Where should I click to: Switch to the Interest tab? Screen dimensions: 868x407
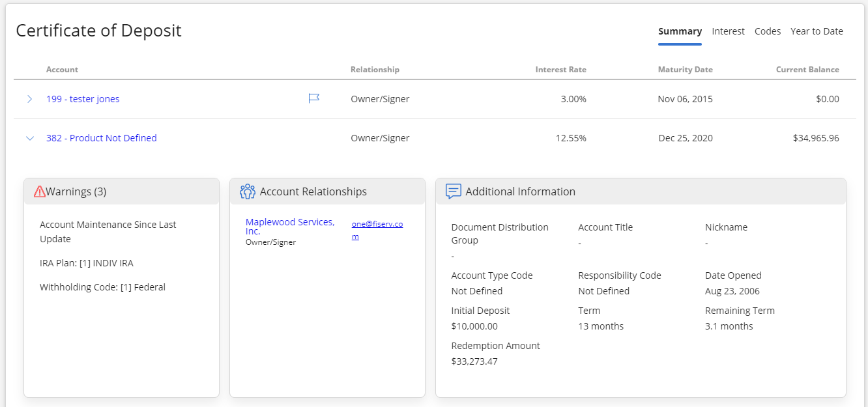728,31
